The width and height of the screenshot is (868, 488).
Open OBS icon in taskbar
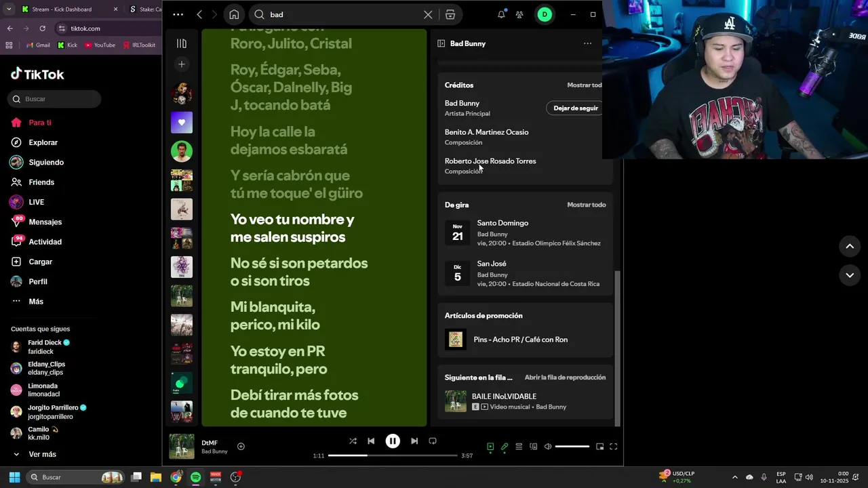click(x=235, y=477)
